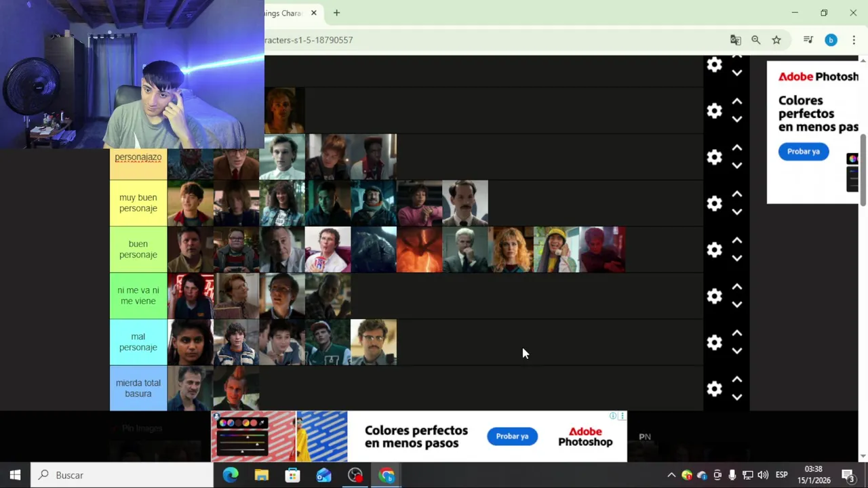Move muy buen personaje tier up

point(737,194)
